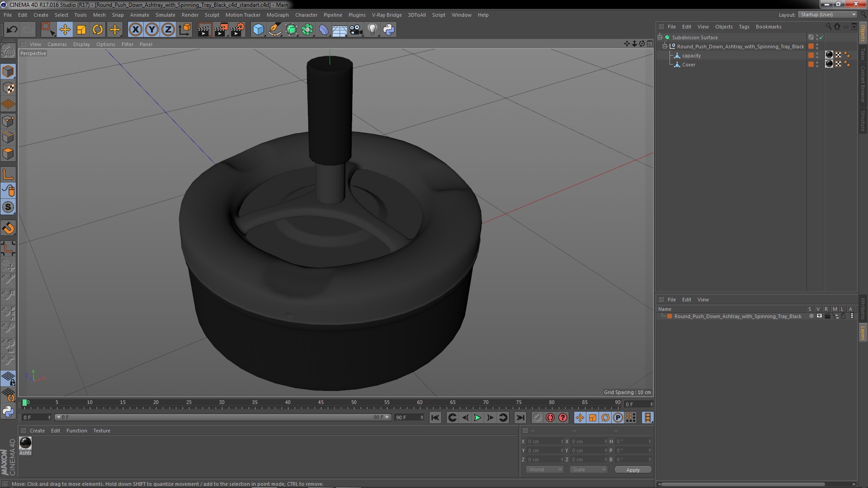Select the Scale tool icon
The width and height of the screenshot is (868, 488).
coord(81,30)
